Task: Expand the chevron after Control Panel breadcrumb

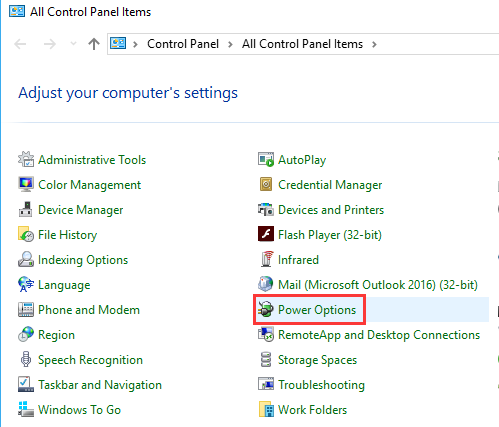Action: point(230,44)
